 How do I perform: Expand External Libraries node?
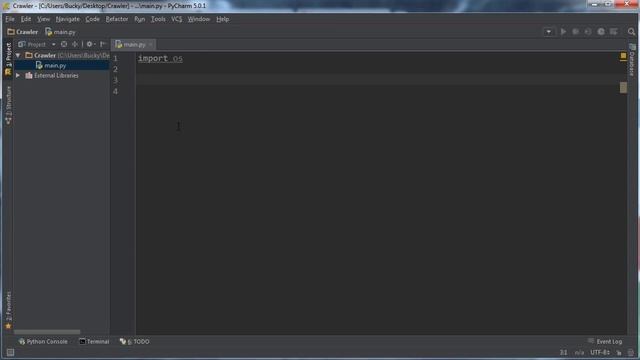coord(18,76)
